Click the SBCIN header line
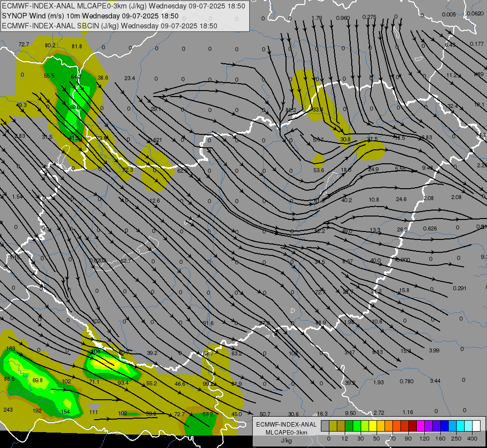Screen dimensions: 487x448 pyautogui.click(x=109, y=26)
